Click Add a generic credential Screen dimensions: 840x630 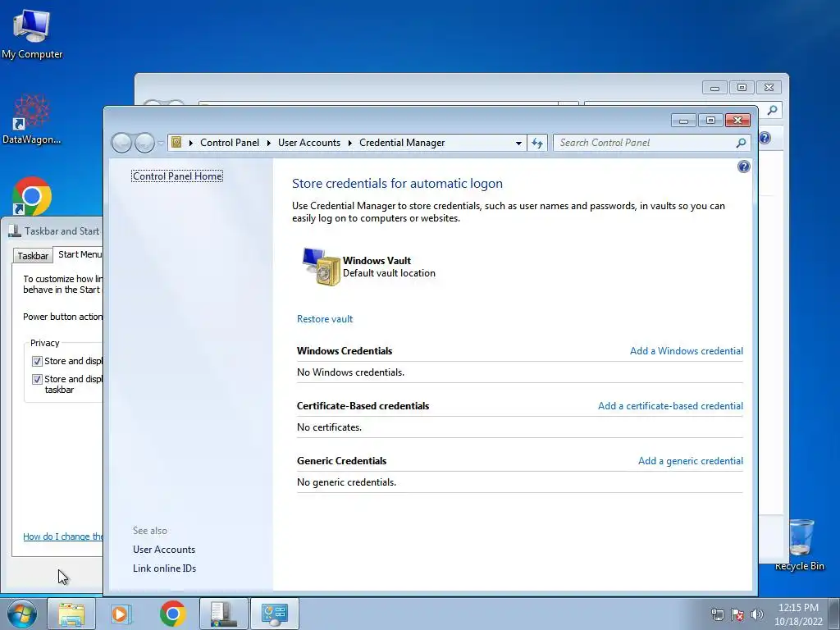tap(691, 461)
